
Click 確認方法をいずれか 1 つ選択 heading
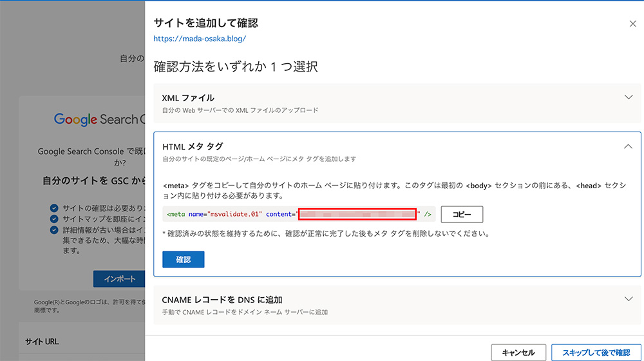click(235, 66)
